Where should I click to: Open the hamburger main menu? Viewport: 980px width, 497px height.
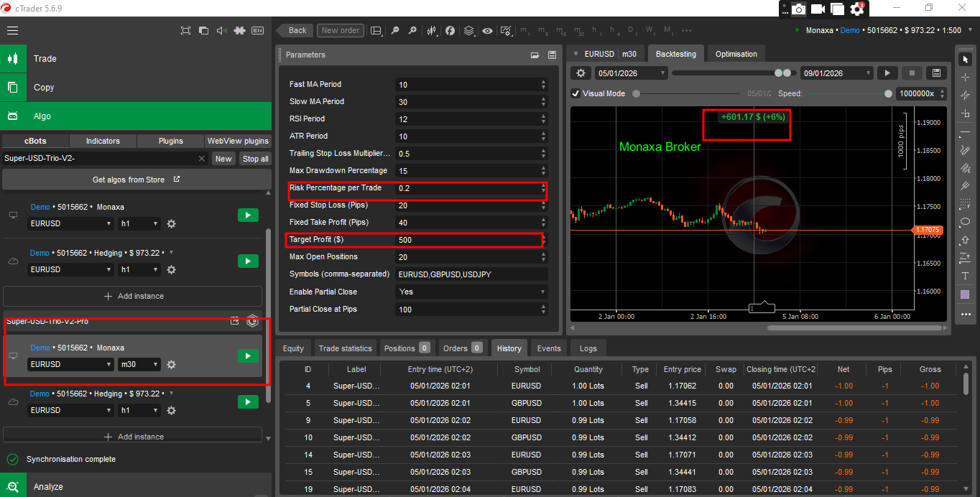pyautogui.click(x=12, y=31)
